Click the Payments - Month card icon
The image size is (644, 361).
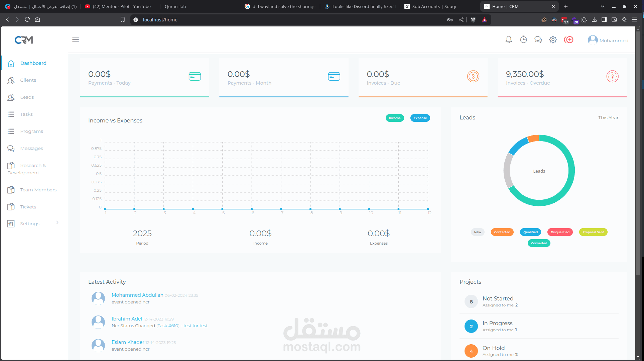(334, 77)
